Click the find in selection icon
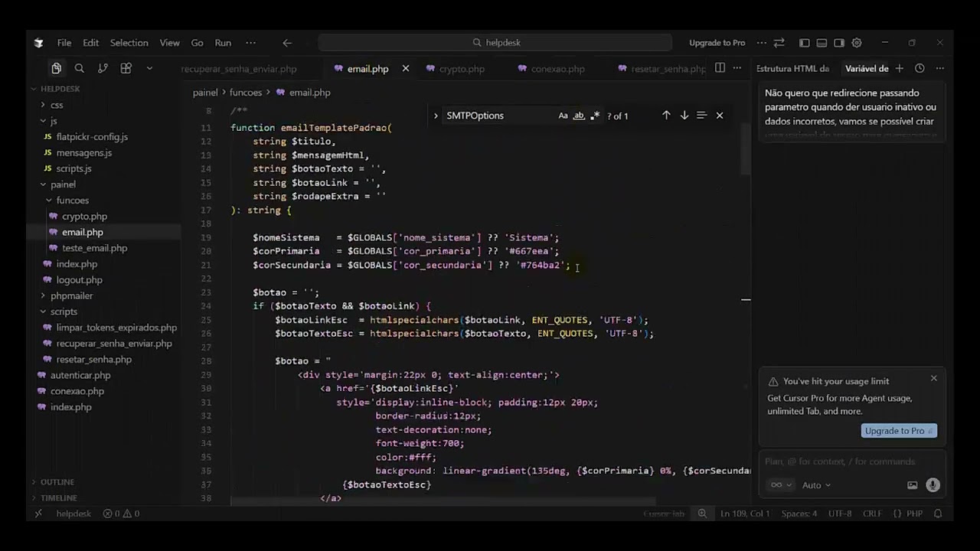The width and height of the screenshot is (980, 551). pyautogui.click(x=701, y=116)
